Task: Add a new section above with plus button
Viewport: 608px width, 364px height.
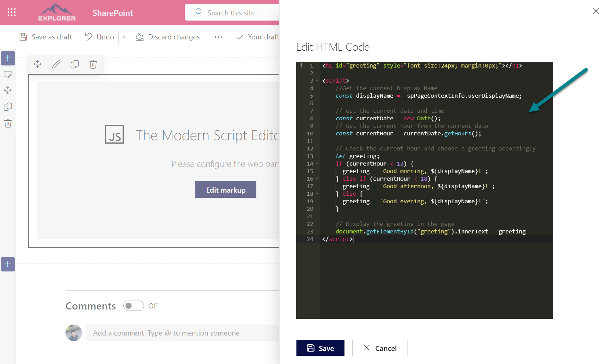Action: 8,58
